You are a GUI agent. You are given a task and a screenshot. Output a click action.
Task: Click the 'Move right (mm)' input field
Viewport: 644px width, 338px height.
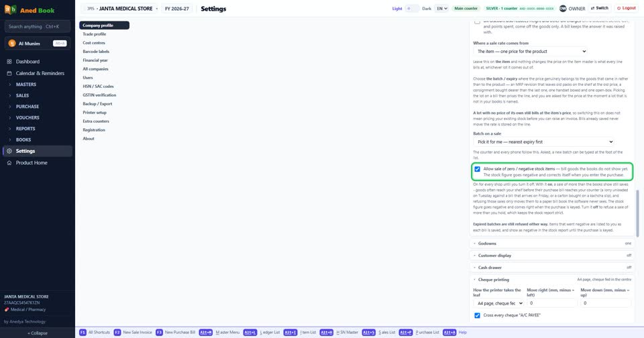pyautogui.click(x=551, y=303)
